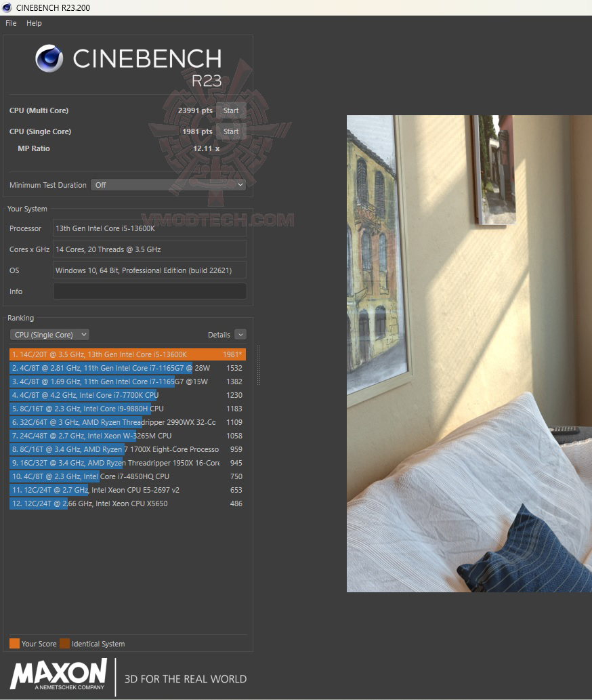Click the brown Identical System legend swatch
Screen dimensions: 592x700
point(65,644)
